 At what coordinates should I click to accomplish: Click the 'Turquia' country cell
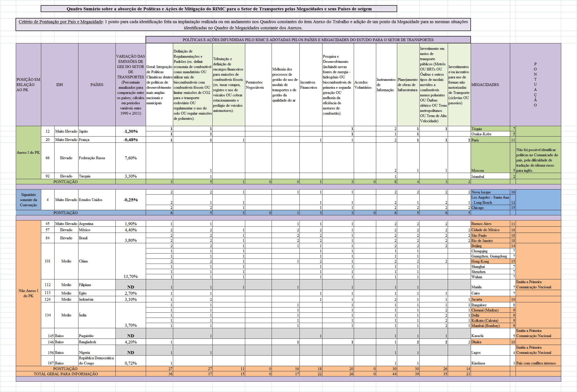tap(97, 176)
